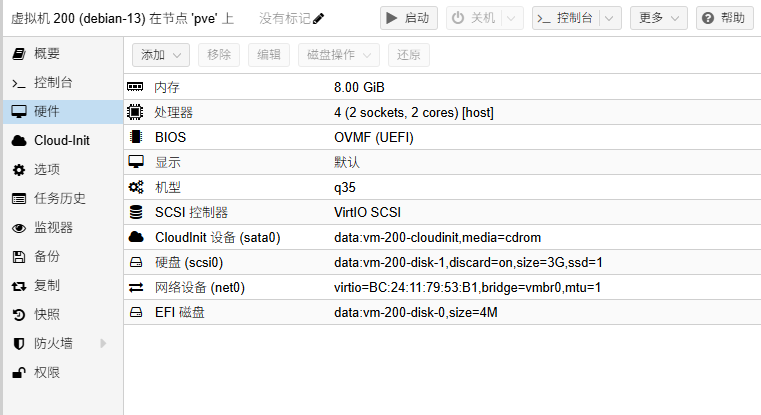Click the cloud icon beside CloudInit 设备

(136, 238)
